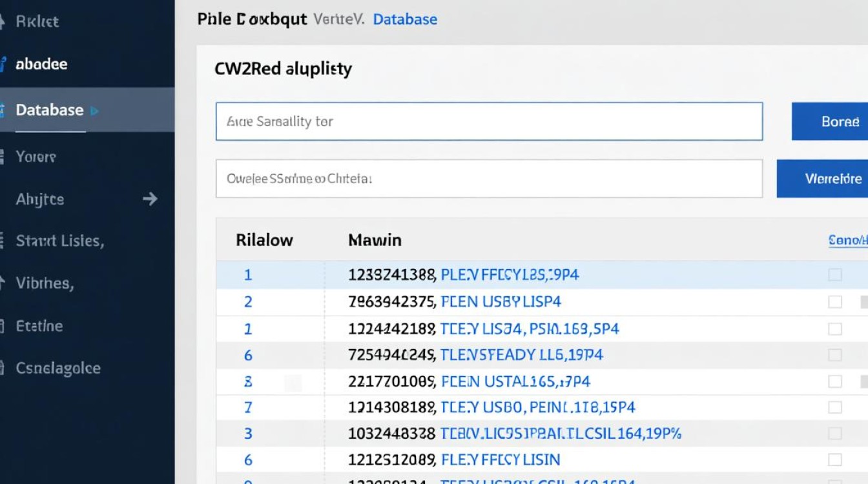Image resolution: width=868 pixels, height=484 pixels.
Task: Click the icon beside Rklet in sidebar
Action: point(3,21)
